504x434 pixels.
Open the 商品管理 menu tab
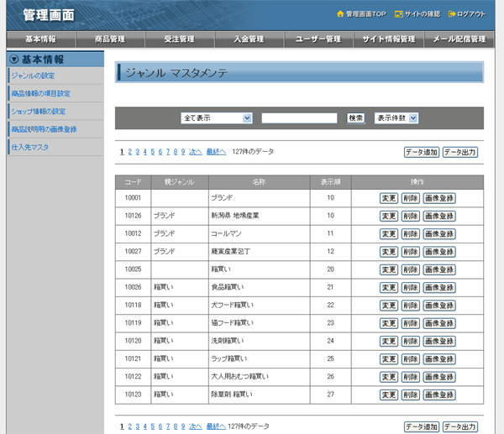(109, 39)
